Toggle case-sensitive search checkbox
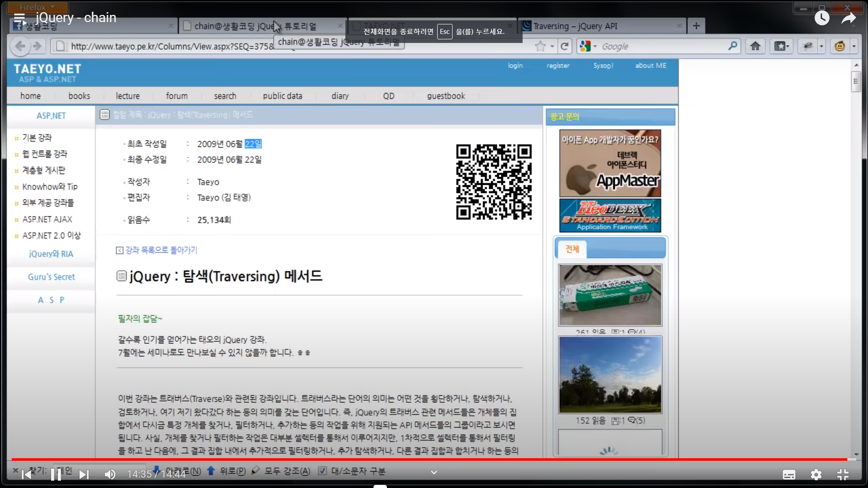Screen dimensions: 868x488 [322, 471]
